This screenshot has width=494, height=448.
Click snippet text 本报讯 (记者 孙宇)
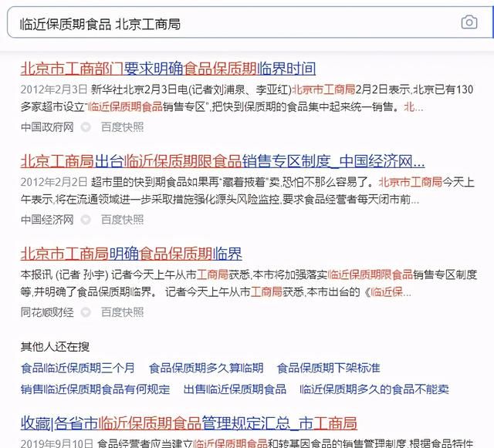[x=65, y=275]
